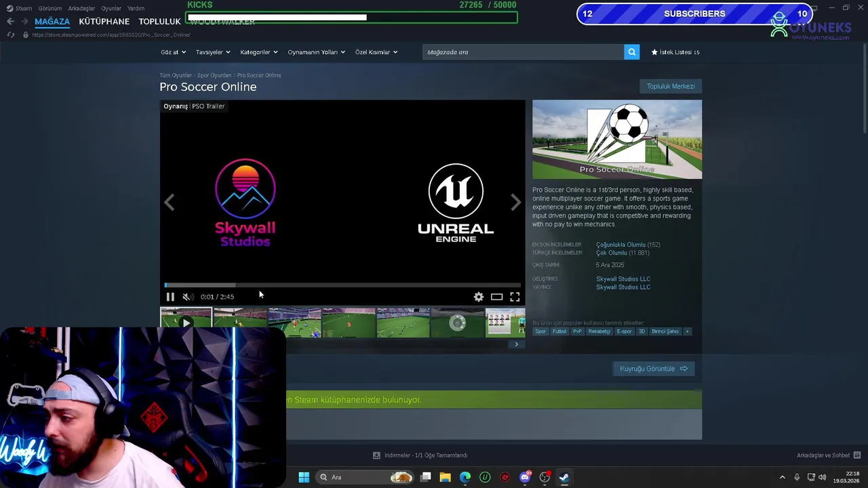Open 'Tüm Oyunlar' breadcrumb link
Screen dimensions: 868x488
point(176,75)
